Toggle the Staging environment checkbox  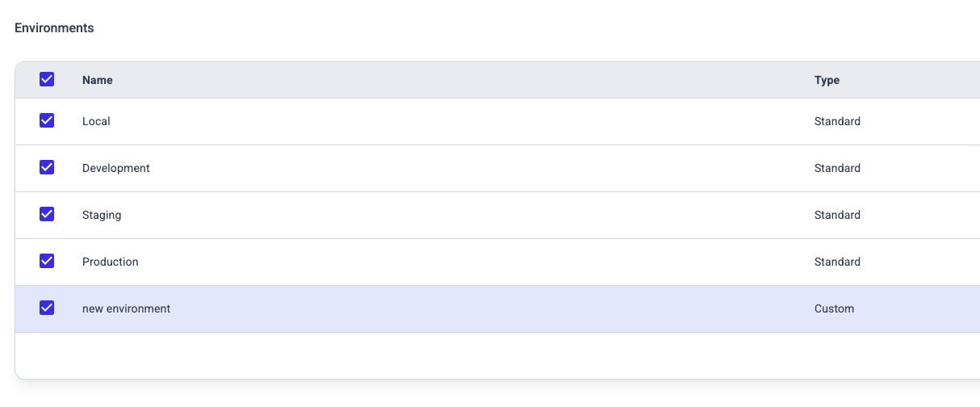point(47,214)
